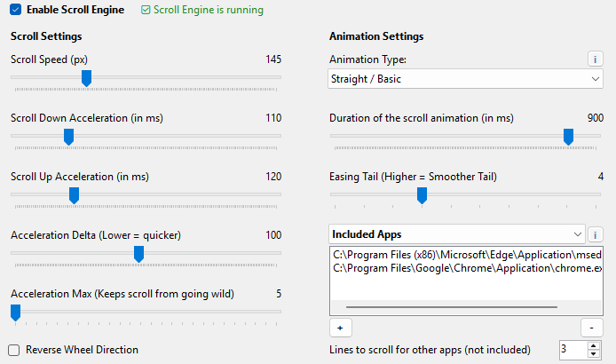Open the Animation Type dropdown
The width and height of the screenshot is (616, 364).
[466, 79]
